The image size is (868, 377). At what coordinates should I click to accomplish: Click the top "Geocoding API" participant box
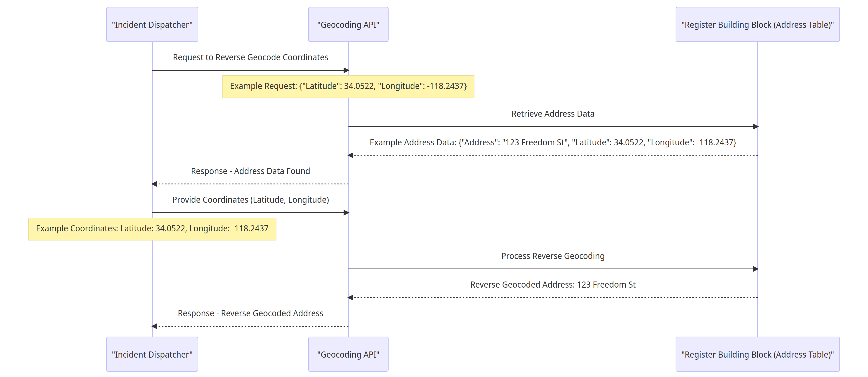[x=348, y=25]
